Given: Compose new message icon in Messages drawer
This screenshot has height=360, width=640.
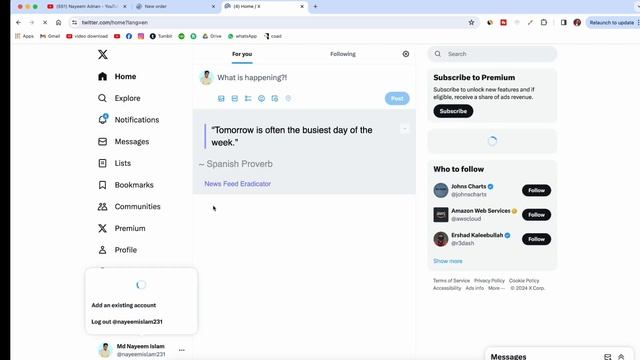Looking at the screenshot, I should (x=608, y=357).
